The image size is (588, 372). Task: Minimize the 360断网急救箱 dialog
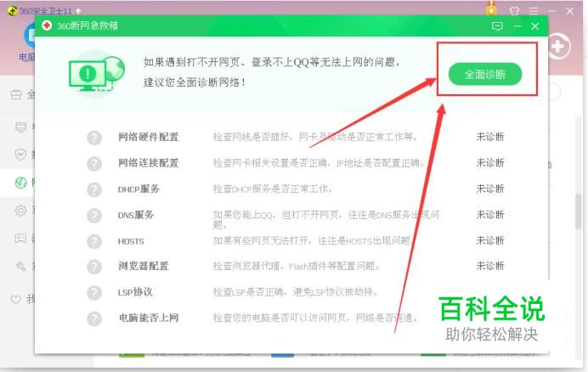(517, 25)
